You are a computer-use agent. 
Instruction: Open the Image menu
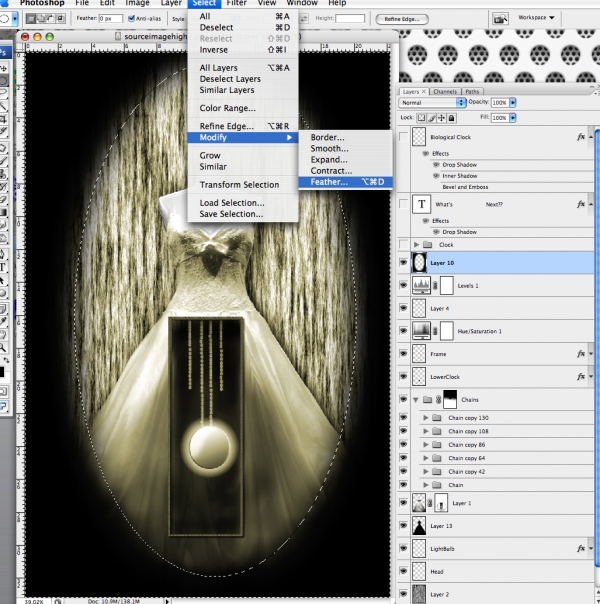coord(137,3)
